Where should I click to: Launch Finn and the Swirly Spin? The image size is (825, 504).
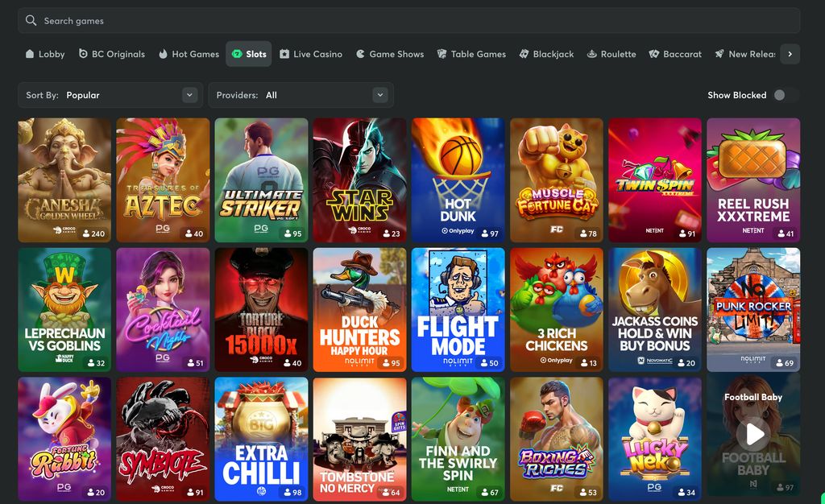(458, 440)
